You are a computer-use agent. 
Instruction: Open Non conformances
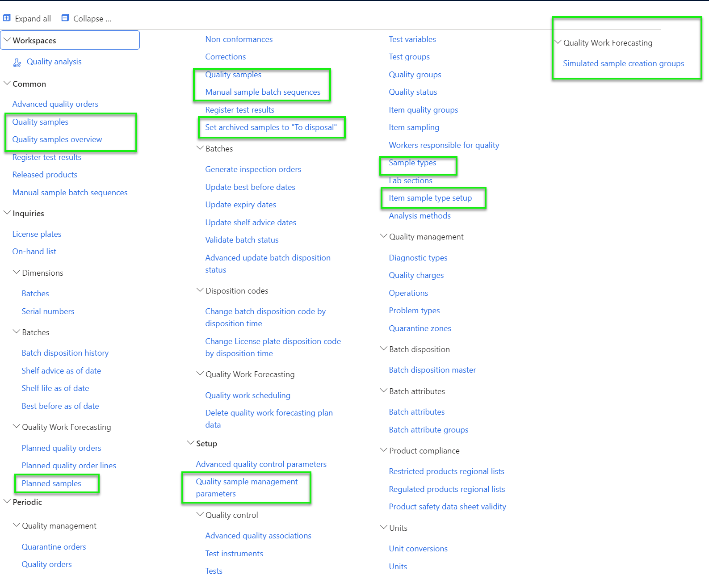pyautogui.click(x=239, y=39)
